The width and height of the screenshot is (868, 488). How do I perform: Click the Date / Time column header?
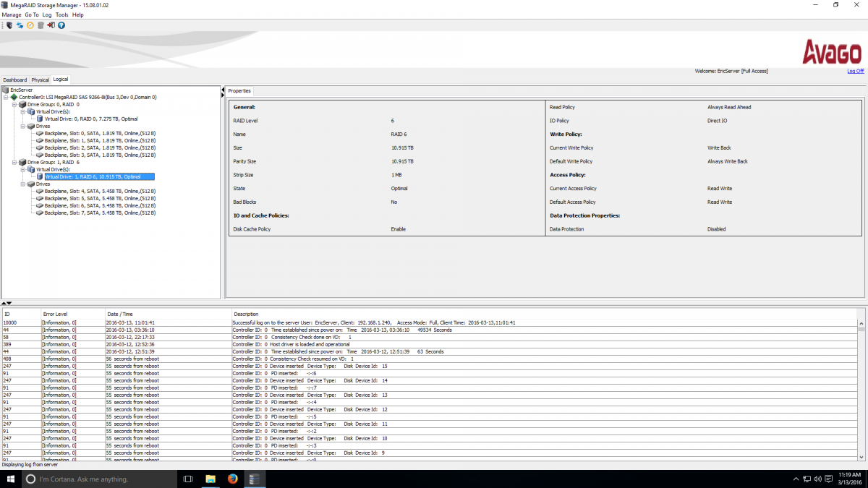click(x=168, y=314)
